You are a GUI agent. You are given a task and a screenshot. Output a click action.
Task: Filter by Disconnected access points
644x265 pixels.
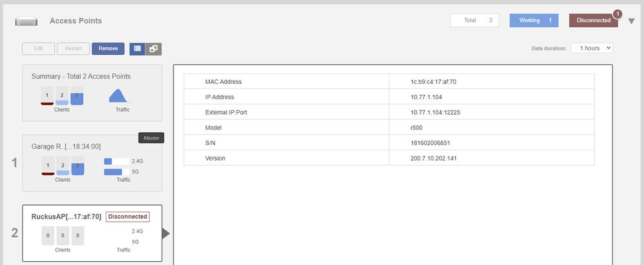point(593,21)
